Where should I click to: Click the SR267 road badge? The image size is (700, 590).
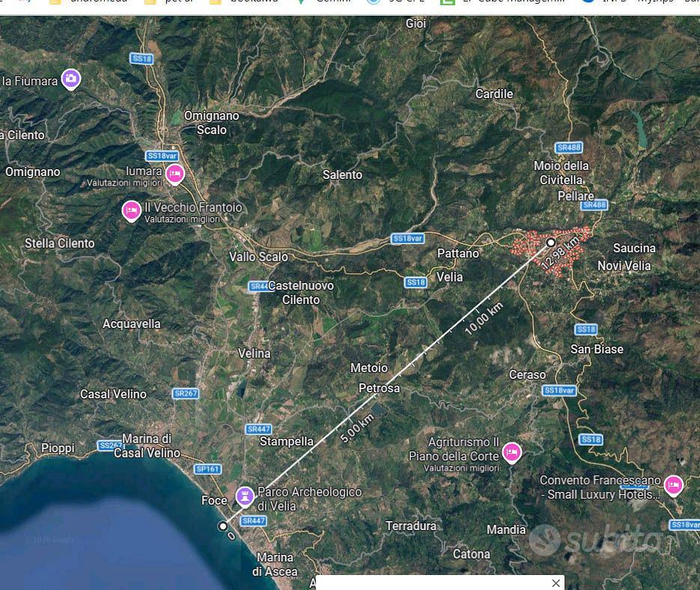click(x=185, y=394)
